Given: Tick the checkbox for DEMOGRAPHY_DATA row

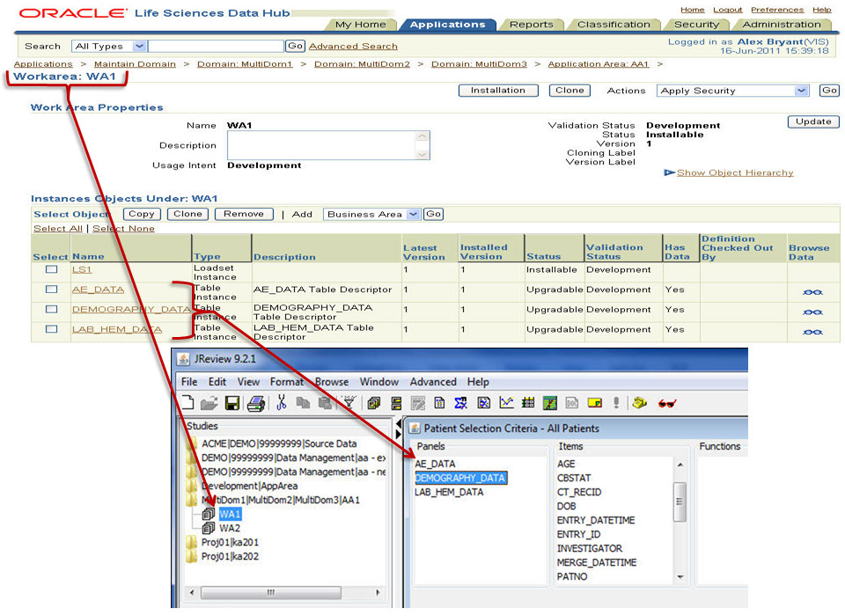Looking at the screenshot, I should click(x=51, y=309).
